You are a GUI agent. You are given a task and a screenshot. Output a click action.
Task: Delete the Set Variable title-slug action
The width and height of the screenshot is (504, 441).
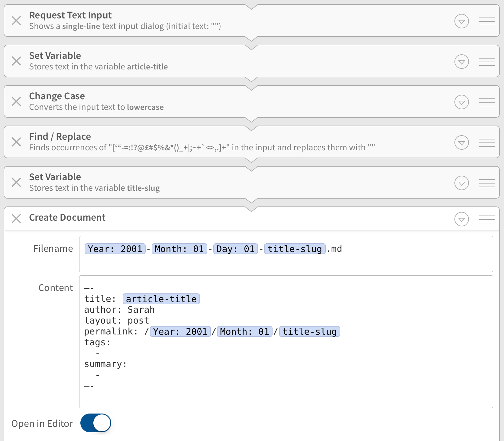(17, 182)
